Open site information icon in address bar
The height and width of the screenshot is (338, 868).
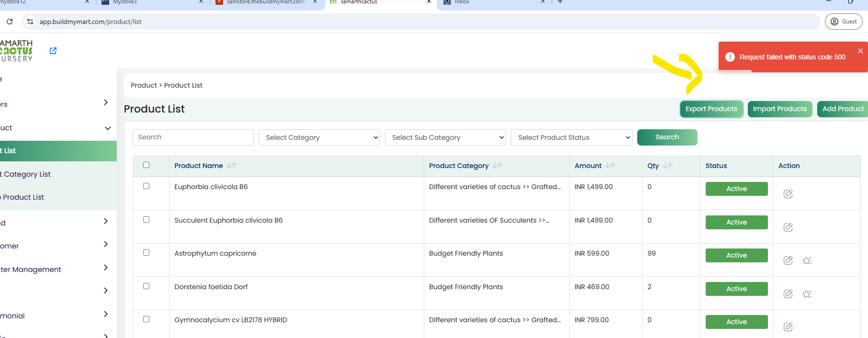[30, 22]
